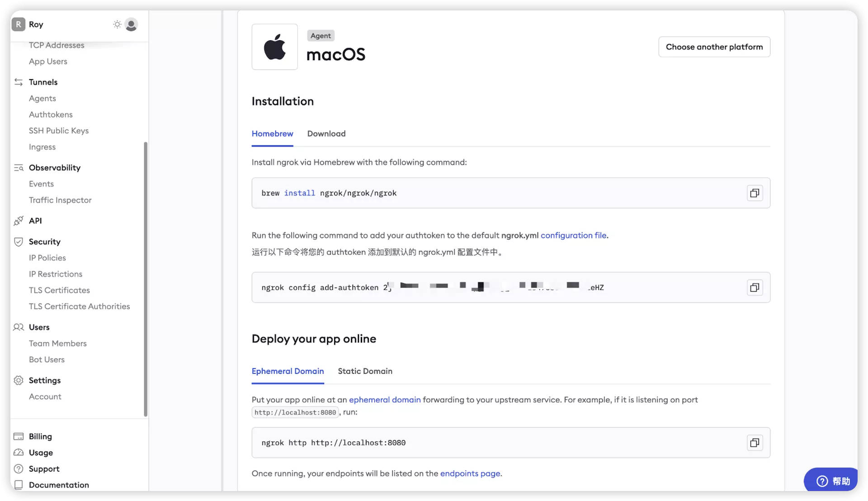Click the API icon in sidebar

pos(18,220)
